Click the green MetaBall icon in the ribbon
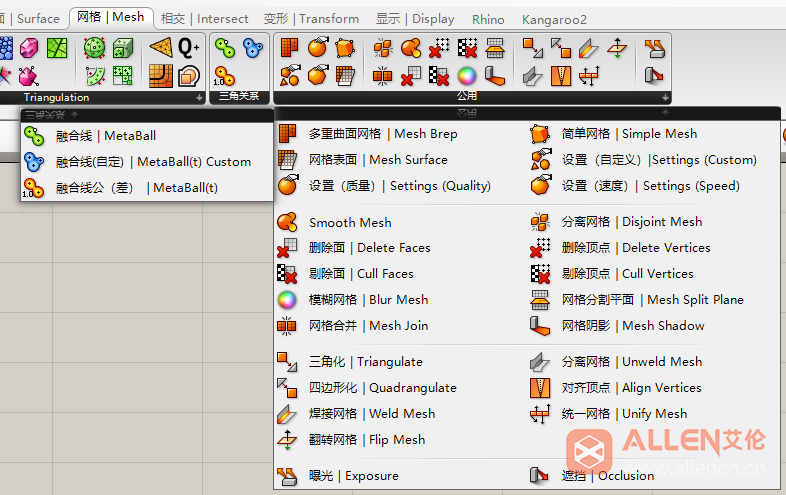 click(x=225, y=48)
